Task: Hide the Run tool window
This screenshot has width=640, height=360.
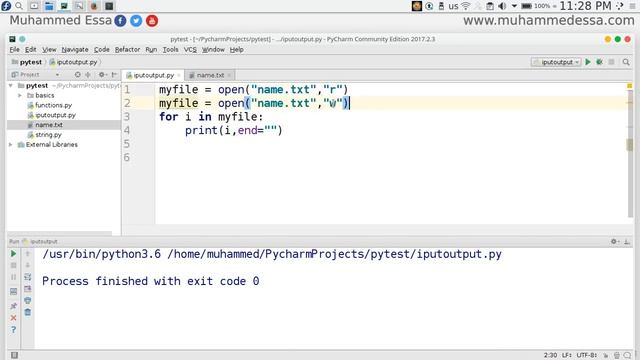Action: [627, 242]
